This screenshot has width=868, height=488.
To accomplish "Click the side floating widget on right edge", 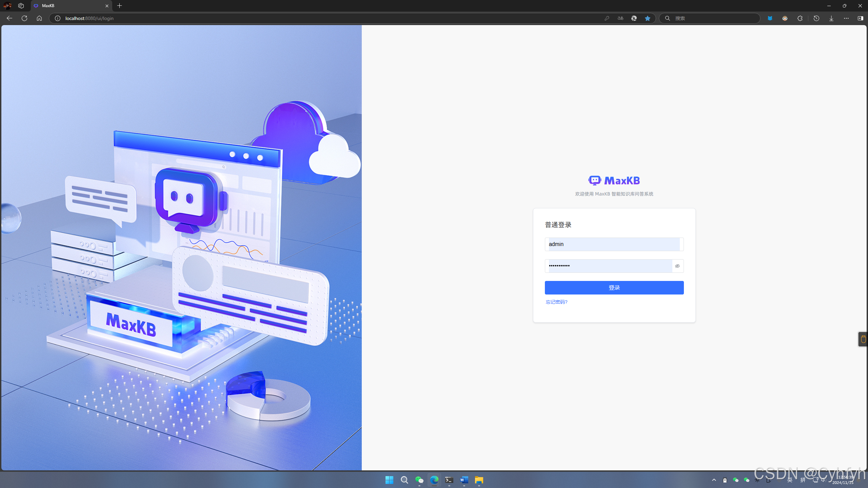I will [863, 339].
